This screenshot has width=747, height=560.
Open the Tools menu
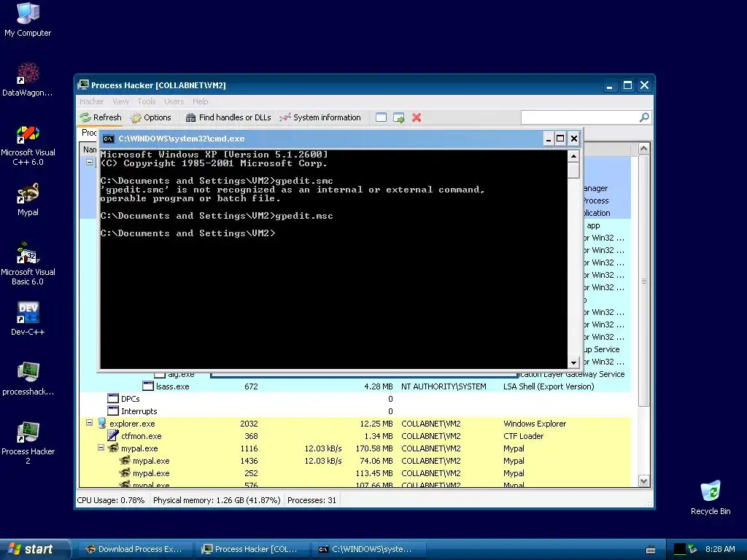[x=146, y=101]
